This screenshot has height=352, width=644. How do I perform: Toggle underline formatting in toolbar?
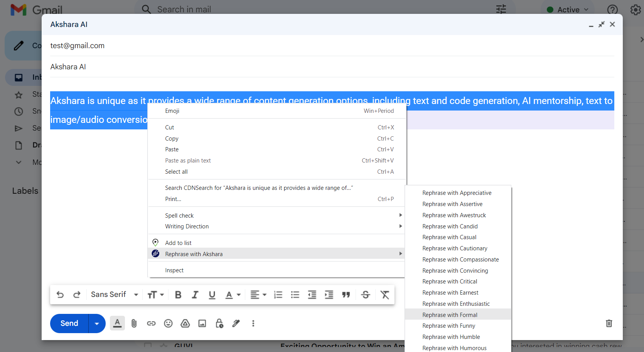(x=212, y=295)
